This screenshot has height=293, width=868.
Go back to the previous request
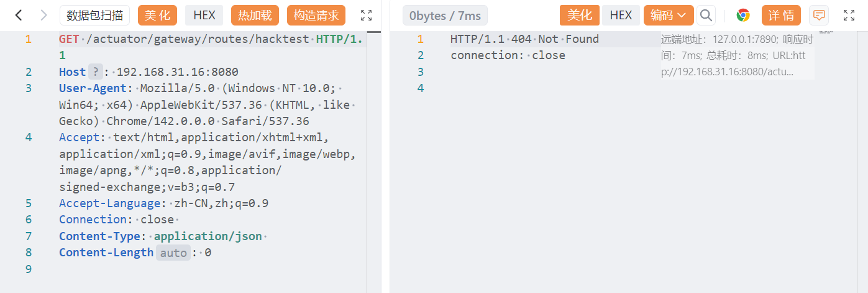(19, 16)
